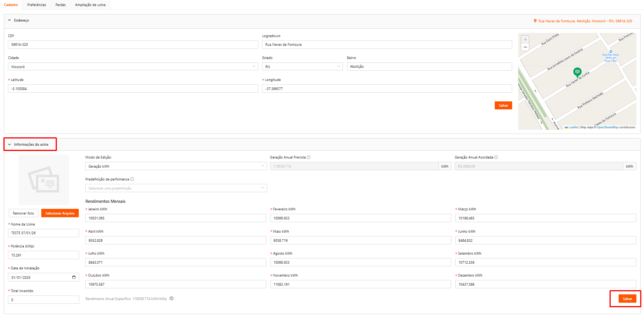This screenshot has width=644, height=325.
Task: Click the Rendimento Anual Específico info icon
Action: click(x=172, y=299)
